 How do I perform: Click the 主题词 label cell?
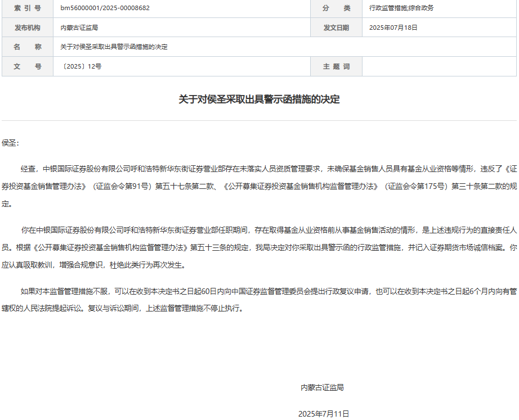click(336, 66)
